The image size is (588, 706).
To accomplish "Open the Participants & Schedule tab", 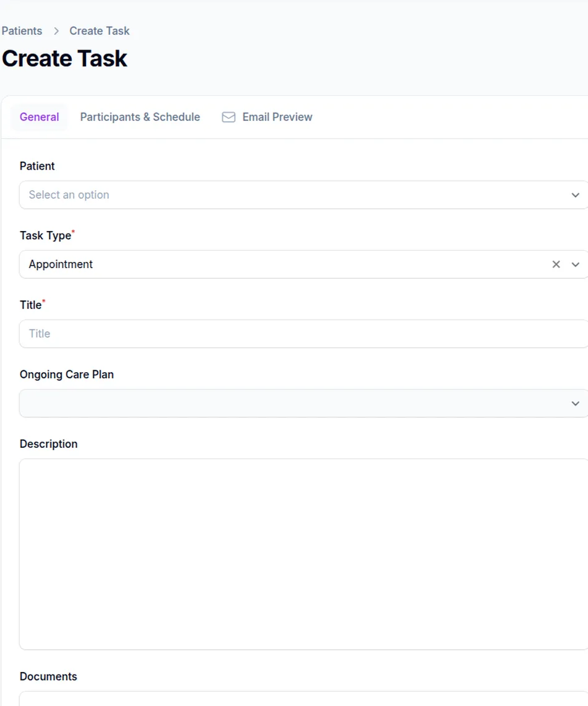I will coord(140,117).
